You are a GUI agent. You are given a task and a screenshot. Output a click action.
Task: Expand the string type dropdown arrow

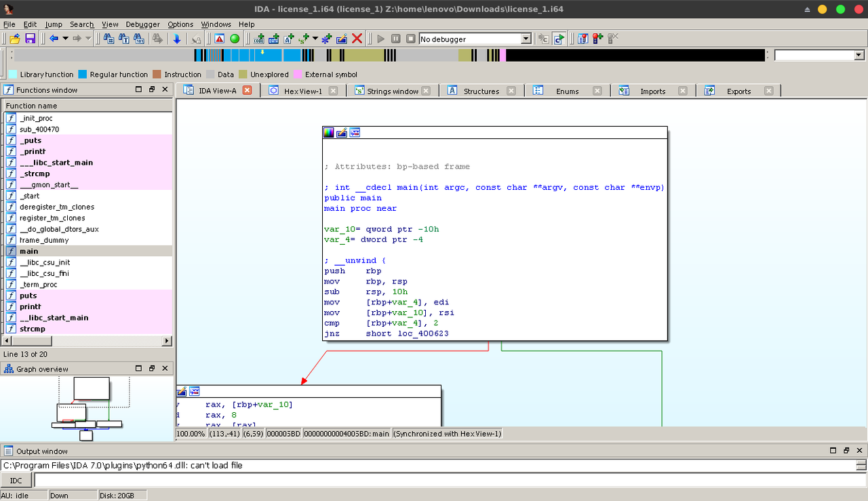pyautogui.click(x=315, y=39)
